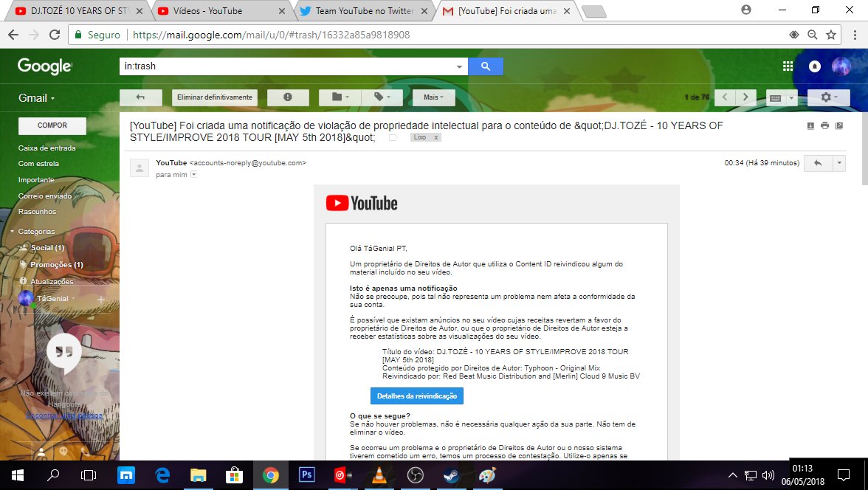The width and height of the screenshot is (868, 490).
Task: Open sender YouTube profile picture
Action: (139, 168)
